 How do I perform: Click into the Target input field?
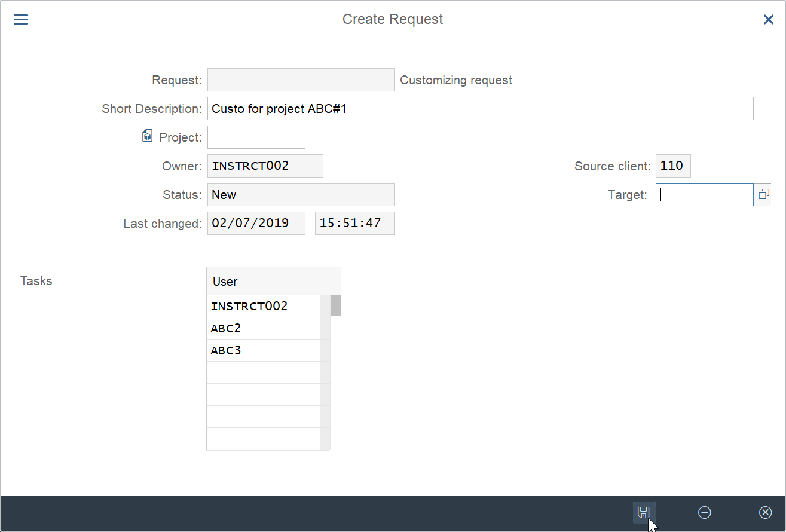coord(704,194)
